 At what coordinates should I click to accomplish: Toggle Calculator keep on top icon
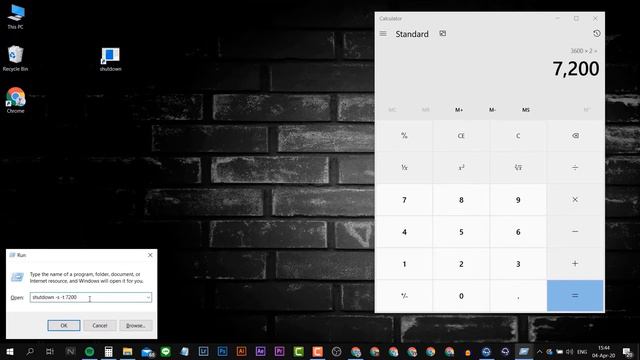point(442,34)
